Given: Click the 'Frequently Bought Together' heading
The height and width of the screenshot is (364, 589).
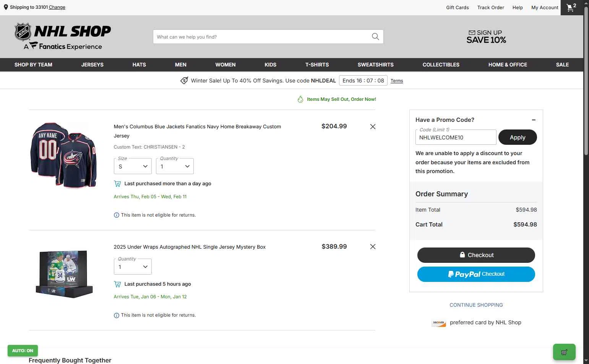Looking at the screenshot, I should pyautogui.click(x=70, y=360).
